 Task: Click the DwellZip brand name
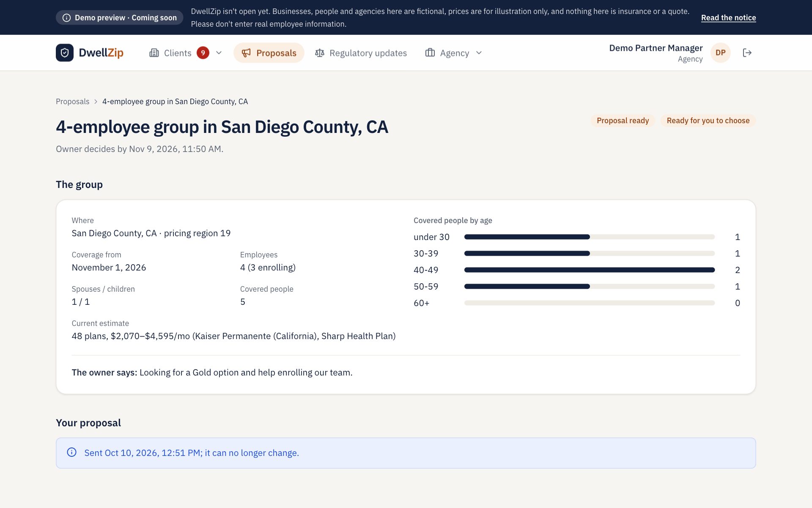click(x=101, y=53)
